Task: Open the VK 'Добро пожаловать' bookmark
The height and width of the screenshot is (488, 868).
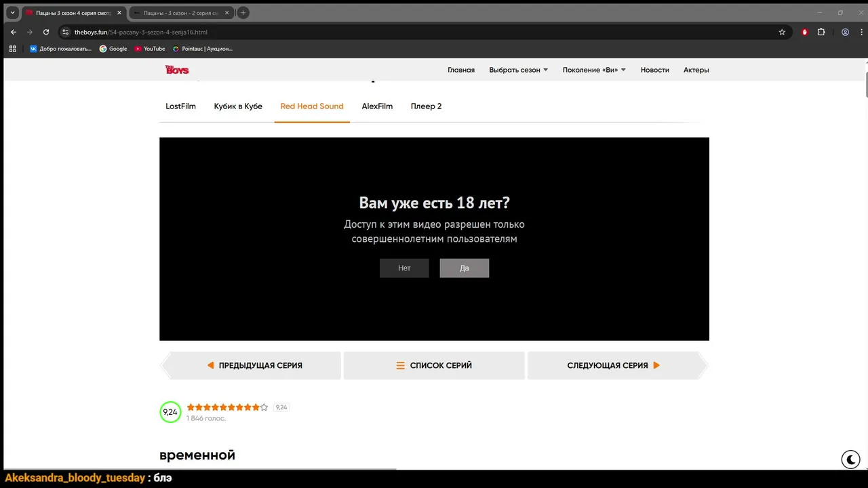Action: click(x=60, y=49)
